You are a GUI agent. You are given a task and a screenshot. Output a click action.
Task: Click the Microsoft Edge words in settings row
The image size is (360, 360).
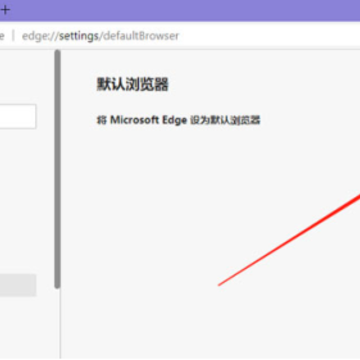148,120
